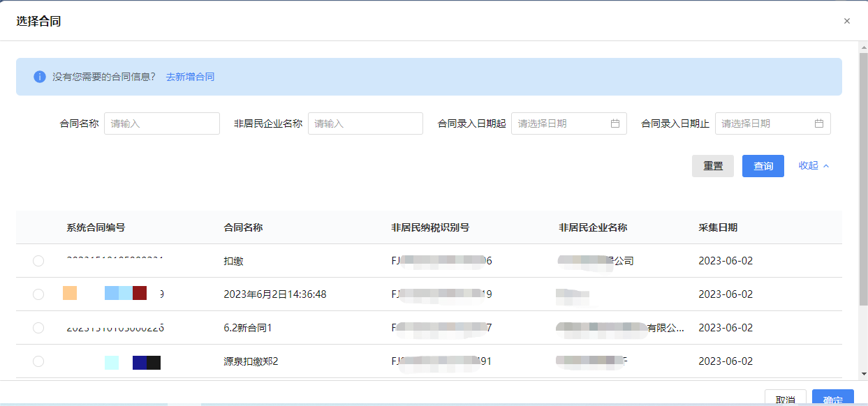
Task: Click the 采集日期 column header
Action: (x=718, y=227)
